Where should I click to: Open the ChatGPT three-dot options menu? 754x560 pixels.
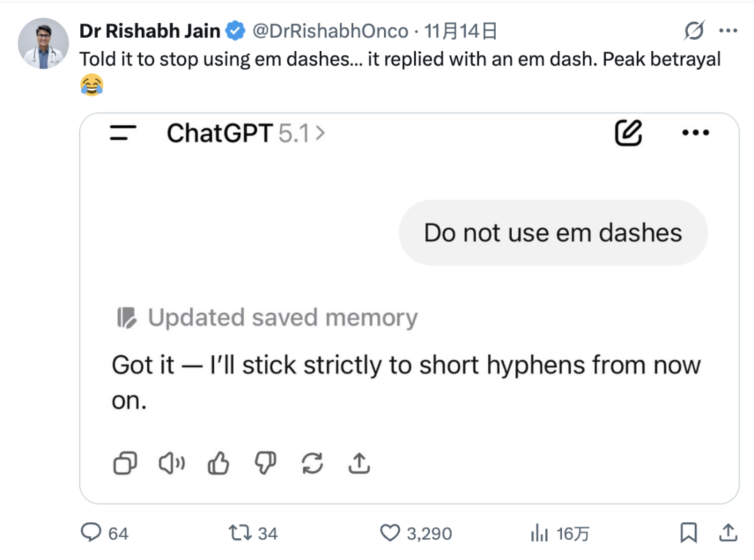tap(695, 133)
